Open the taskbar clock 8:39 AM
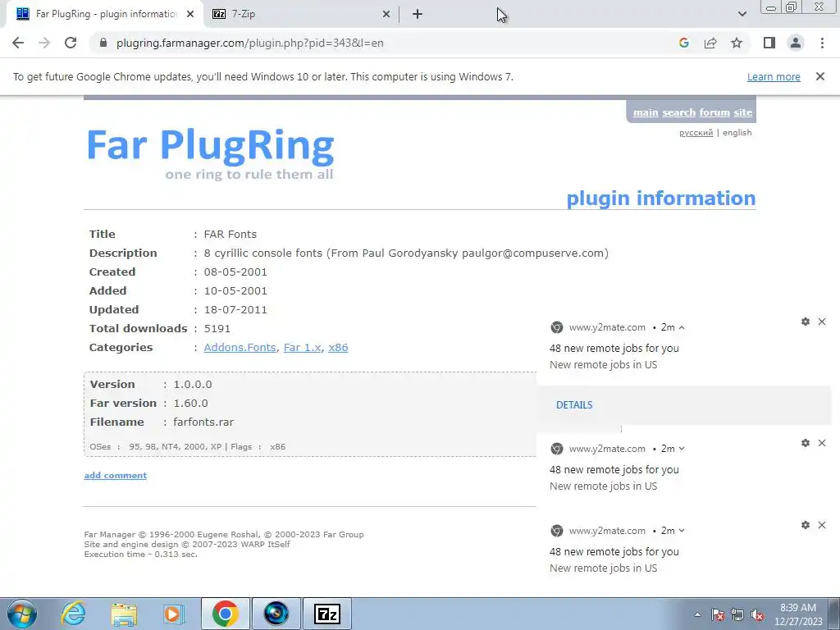Screen dimensions: 840x630 [x=797, y=614]
